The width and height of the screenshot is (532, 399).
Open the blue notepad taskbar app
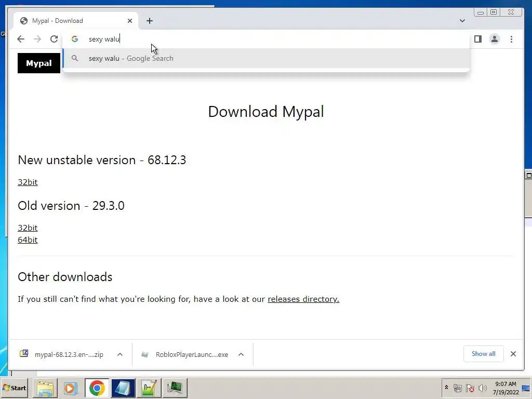(x=123, y=388)
